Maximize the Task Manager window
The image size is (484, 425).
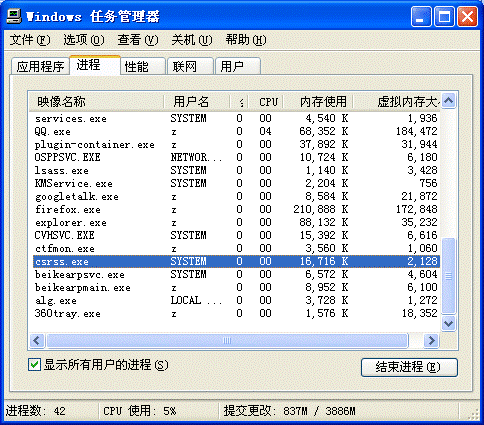(444, 16)
